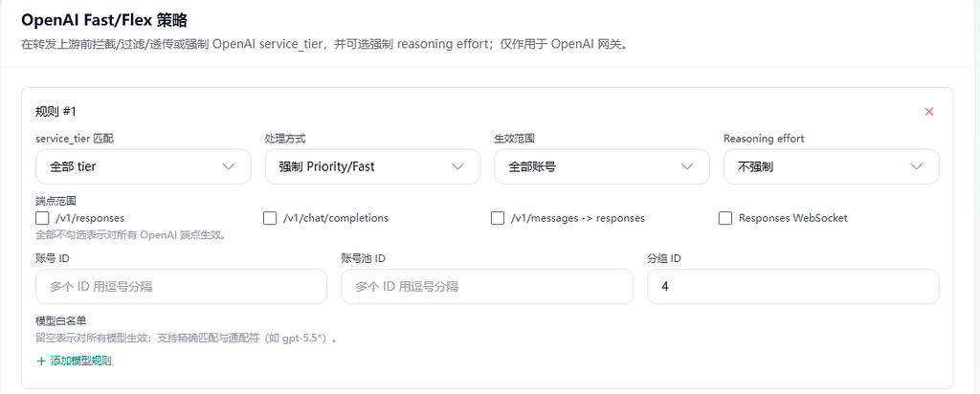Screen dimensions: 980x394
Task: Open the Reasoning effort dropdown
Action: 832,166
